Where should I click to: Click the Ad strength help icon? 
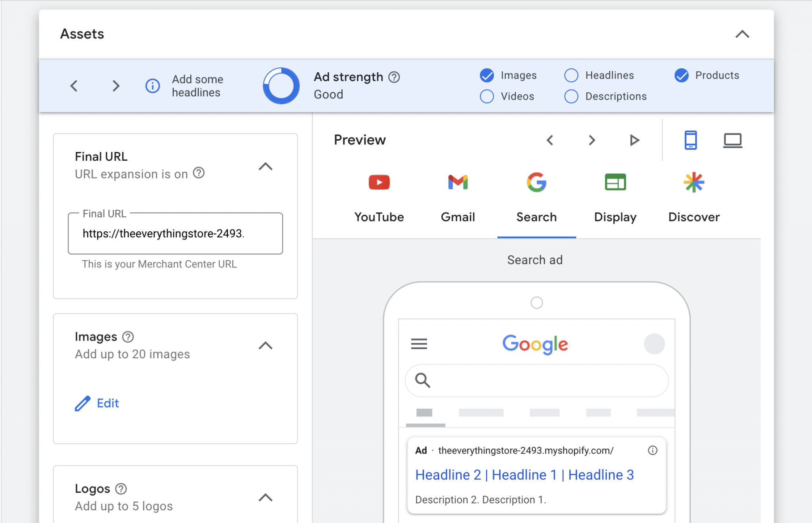[394, 77]
